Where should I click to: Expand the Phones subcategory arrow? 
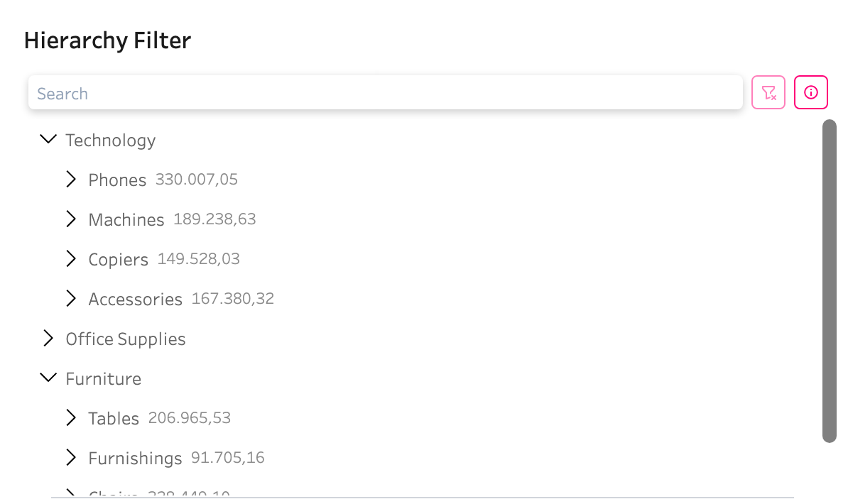pos(71,180)
